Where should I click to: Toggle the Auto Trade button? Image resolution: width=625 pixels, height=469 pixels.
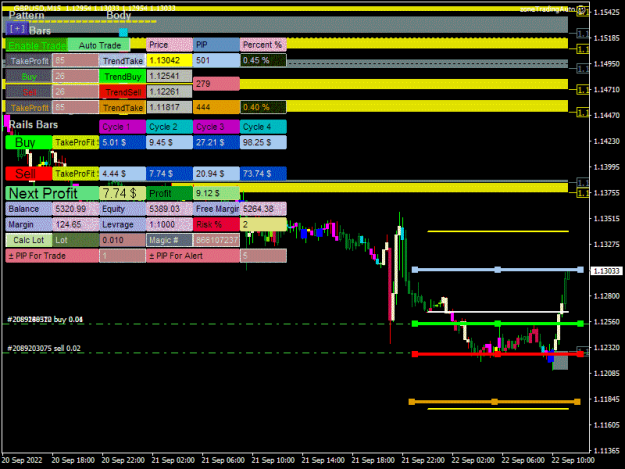pyautogui.click(x=99, y=45)
